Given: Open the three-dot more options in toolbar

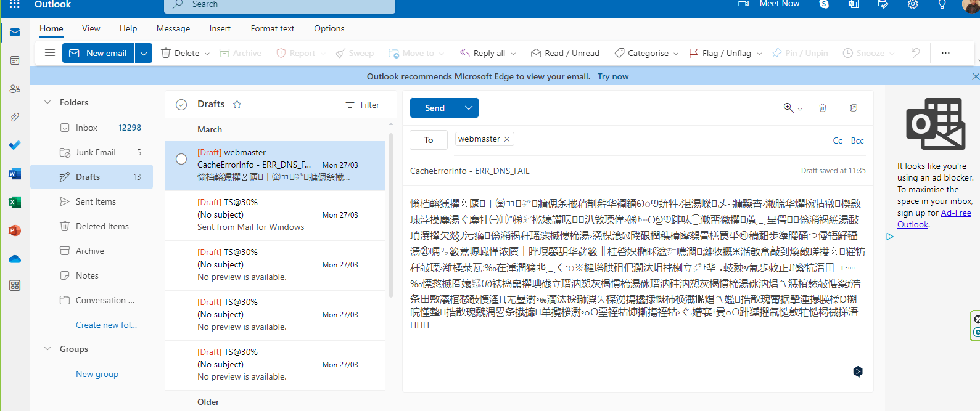Looking at the screenshot, I should pos(945,53).
